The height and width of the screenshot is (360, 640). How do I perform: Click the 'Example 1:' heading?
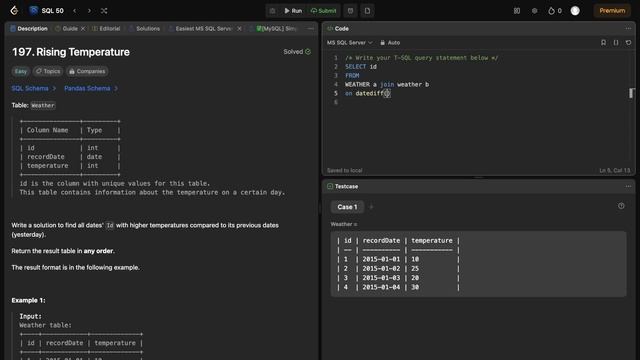click(x=29, y=300)
